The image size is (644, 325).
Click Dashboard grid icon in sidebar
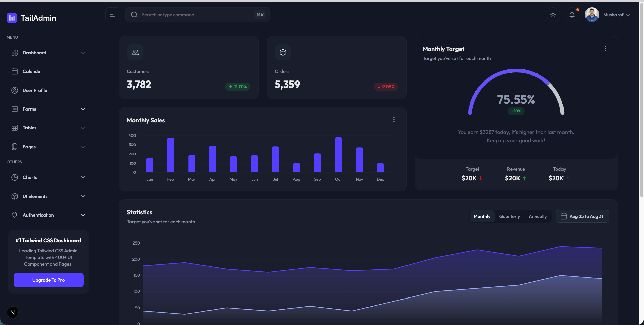point(15,53)
